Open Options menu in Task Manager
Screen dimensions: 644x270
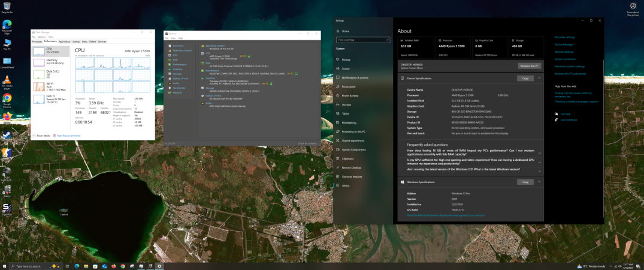pyautogui.click(x=42, y=37)
